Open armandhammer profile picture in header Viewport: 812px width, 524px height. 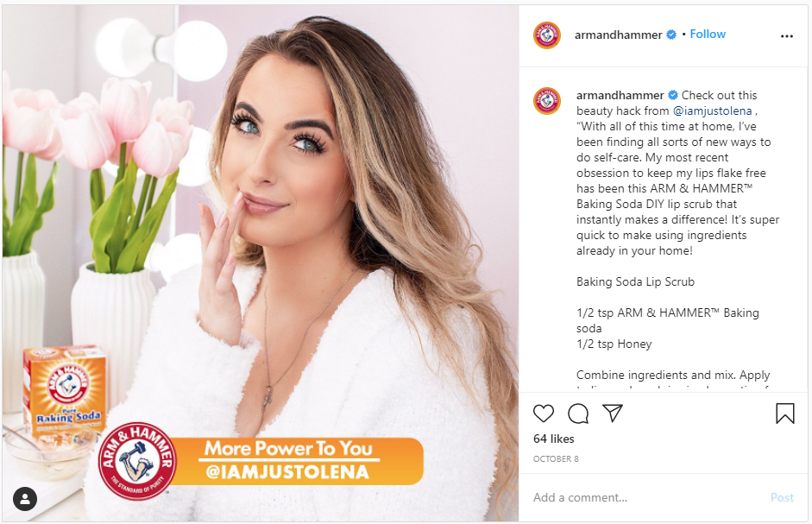(x=547, y=35)
